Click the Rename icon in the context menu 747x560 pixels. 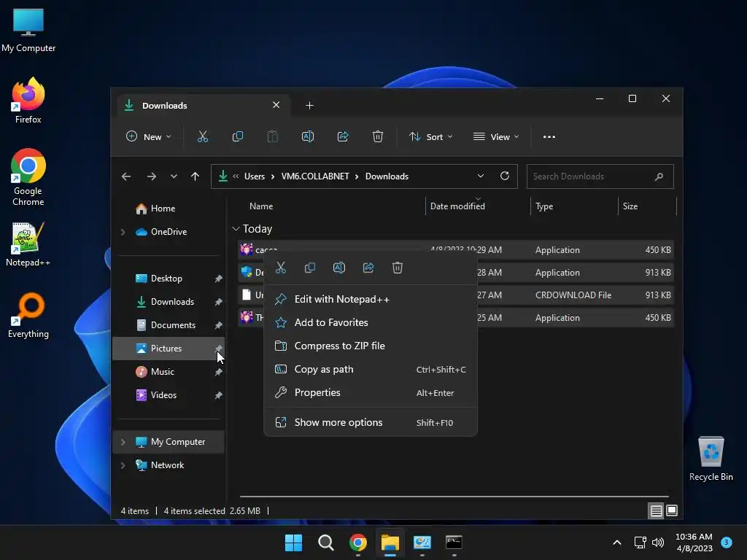pyautogui.click(x=339, y=268)
